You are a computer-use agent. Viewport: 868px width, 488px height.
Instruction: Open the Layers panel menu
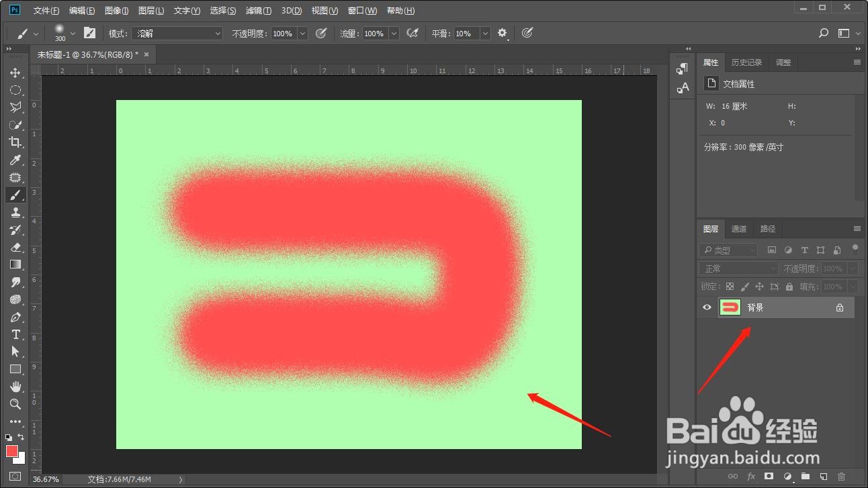point(857,229)
